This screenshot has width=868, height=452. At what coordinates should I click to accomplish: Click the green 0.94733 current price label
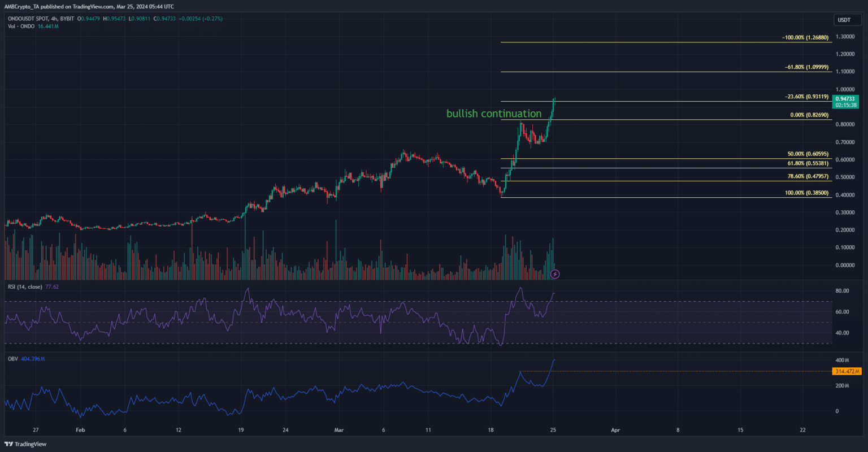(845, 98)
